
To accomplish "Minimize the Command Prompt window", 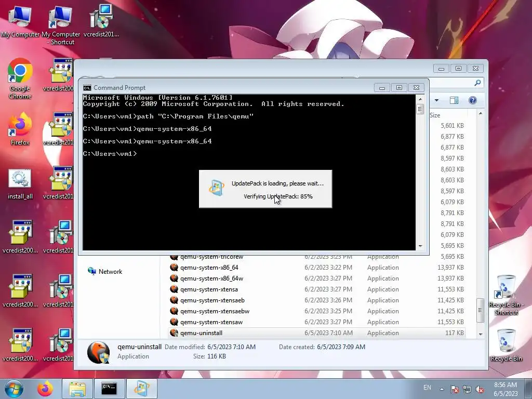I will point(382,88).
